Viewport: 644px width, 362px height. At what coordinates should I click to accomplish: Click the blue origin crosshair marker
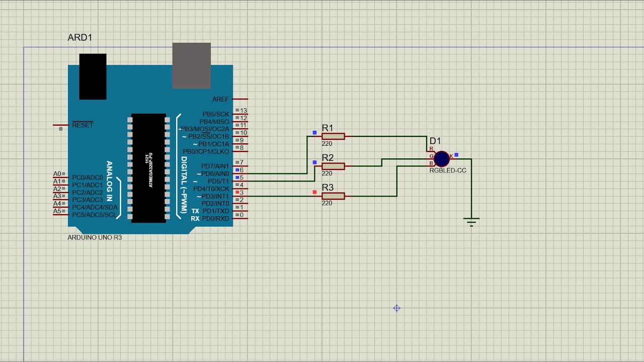click(x=396, y=308)
